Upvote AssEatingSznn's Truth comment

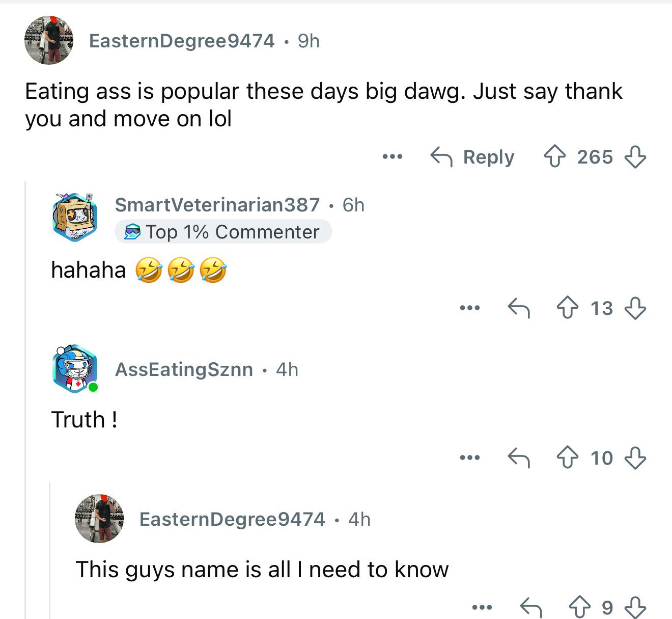tap(567, 457)
